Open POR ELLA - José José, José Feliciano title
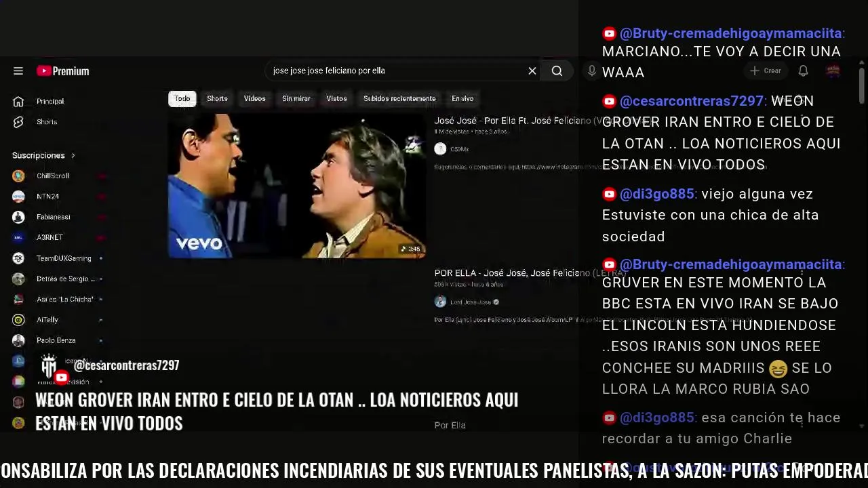Viewport: 868px width, 488px height. point(531,273)
